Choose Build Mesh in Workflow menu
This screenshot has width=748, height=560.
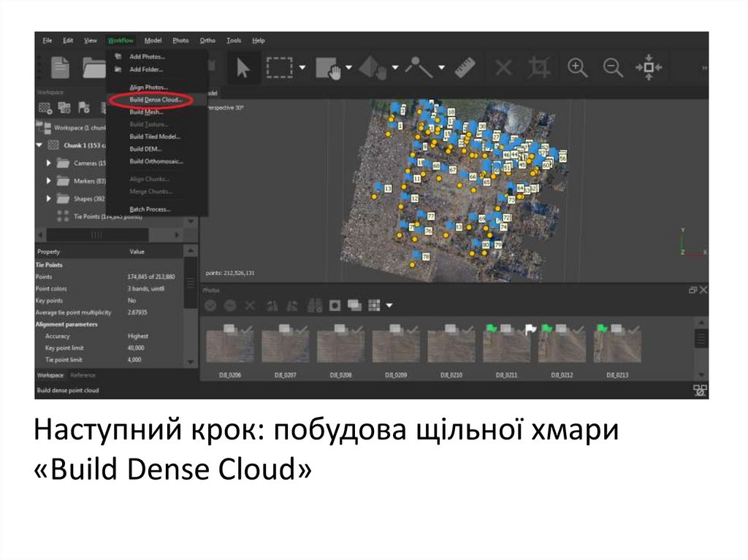point(146,112)
